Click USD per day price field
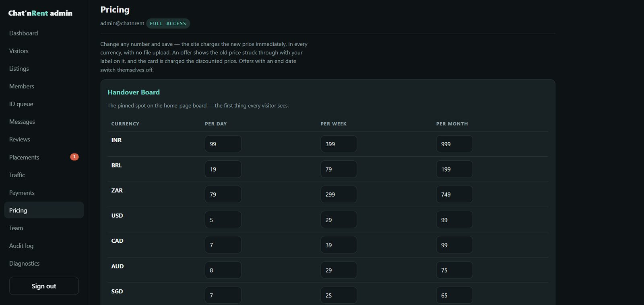 coord(223,219)
